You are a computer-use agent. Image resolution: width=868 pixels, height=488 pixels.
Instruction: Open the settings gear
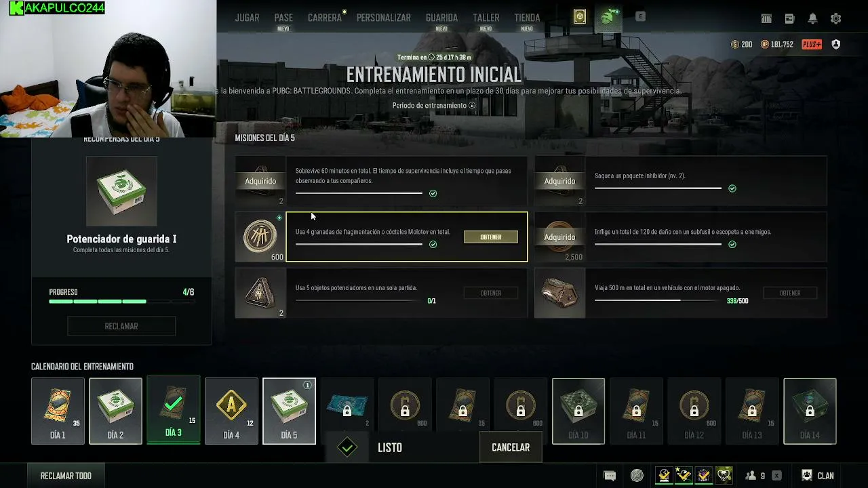[835, 19]
